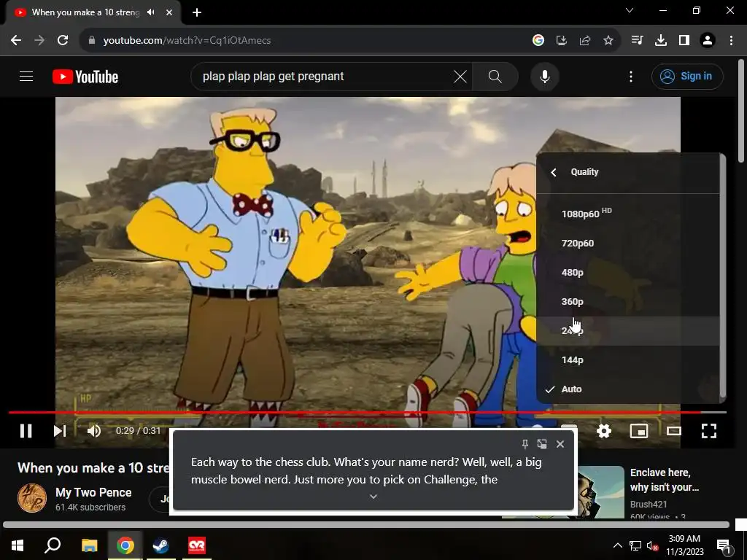Viewport: 747px width, 560px height.
Task: Open the YouTube guide hamburger menu
Action: (x=26, y=76)
